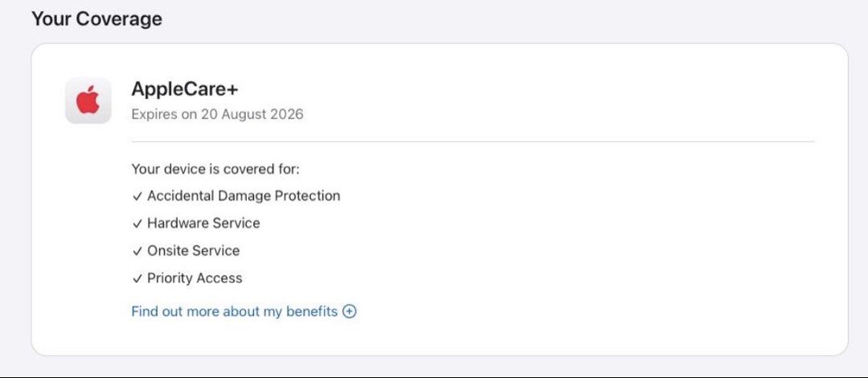The width and height of the screenshot is (868, 378).
Task: Click the checkmark beside Accidental Damage Protection
Action: 137,196
